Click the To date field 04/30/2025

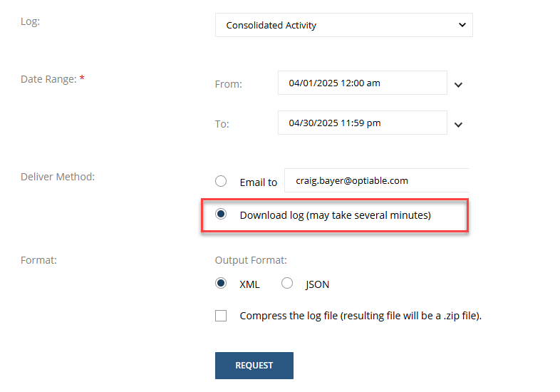click(x=363, y=123)
